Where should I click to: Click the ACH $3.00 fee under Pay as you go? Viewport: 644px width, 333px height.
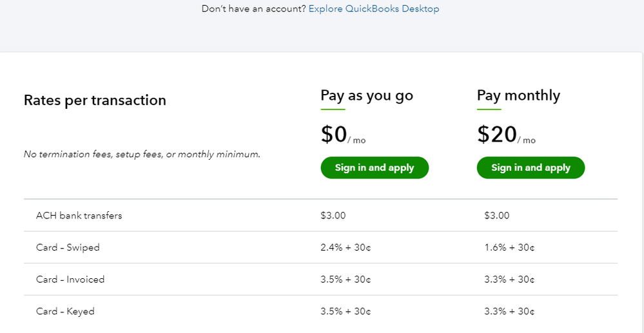333,216
